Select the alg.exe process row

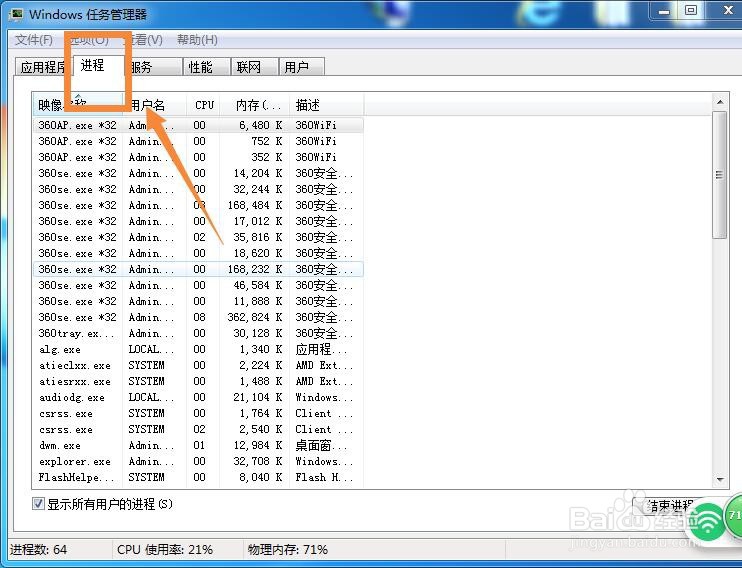coord(199,349)
